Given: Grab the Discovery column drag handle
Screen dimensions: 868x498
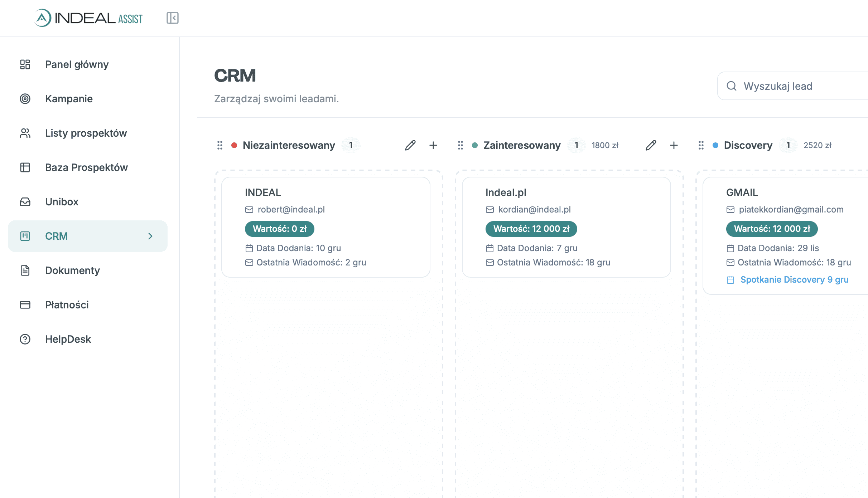Looking at the screenshot, I should (x=701, y=145).
